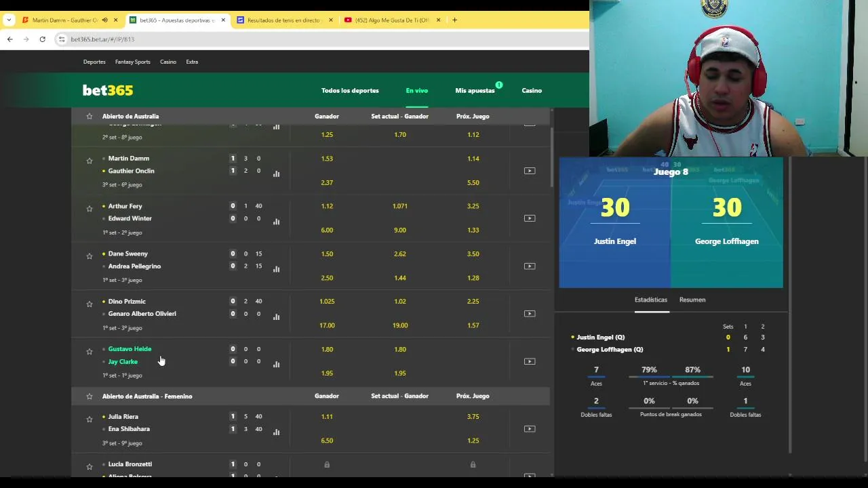Open Todos los deportes menu
Screen dimensions: 868x488
pos(350,90)
